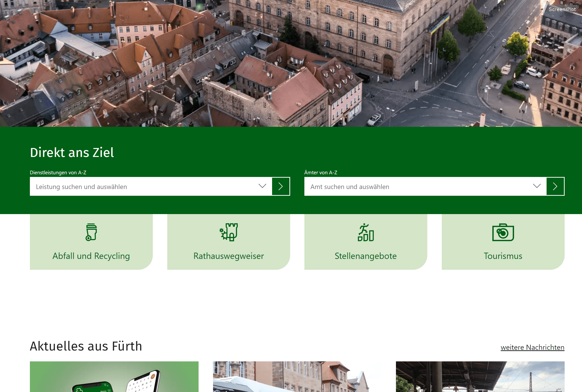Focus the 'Amt suchen und auswählen' field

tap(425, 187)
